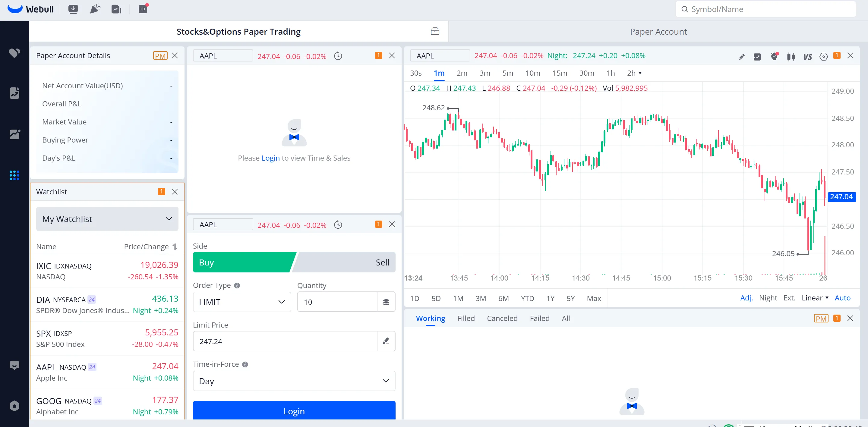The height and width of the screenshot is (427, 868).
Task: Switch to the All orders tab
Action: 566,318
